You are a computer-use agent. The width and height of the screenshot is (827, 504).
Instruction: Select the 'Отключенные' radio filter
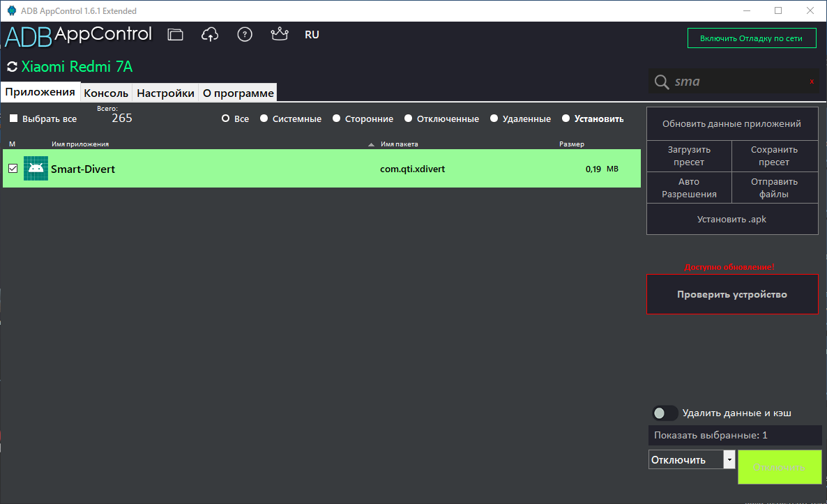point(408,119)
